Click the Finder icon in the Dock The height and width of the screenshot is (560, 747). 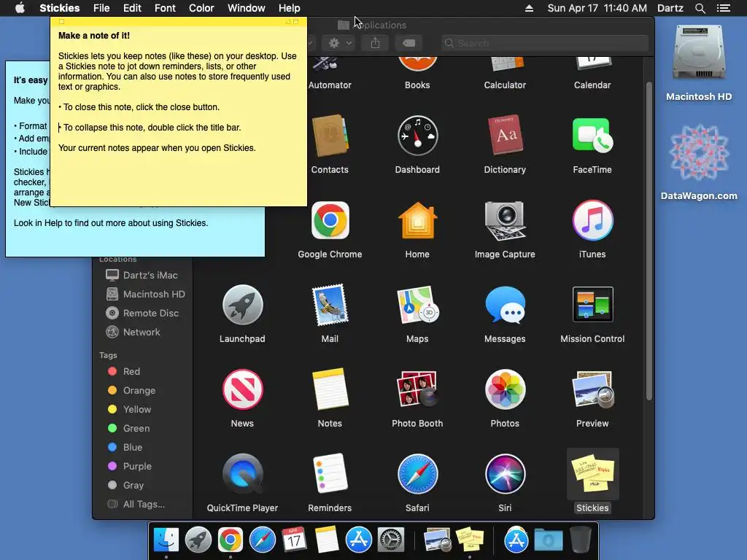coord(166,540)
